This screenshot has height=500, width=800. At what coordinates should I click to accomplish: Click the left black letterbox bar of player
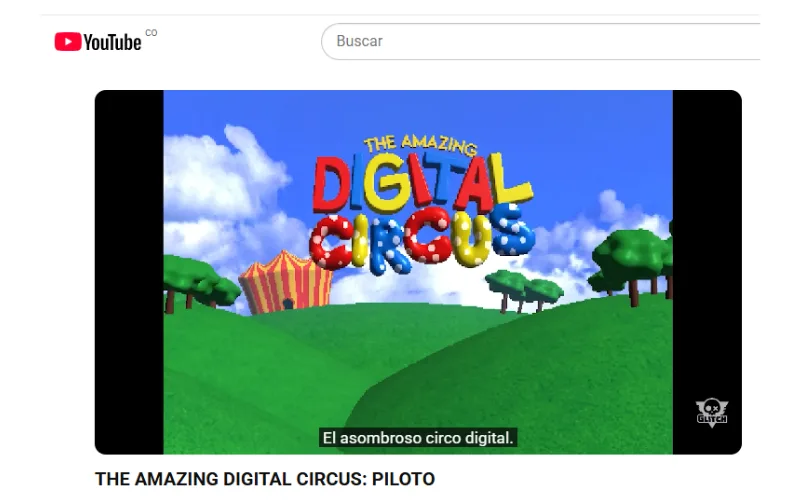(x=129, y=272)
